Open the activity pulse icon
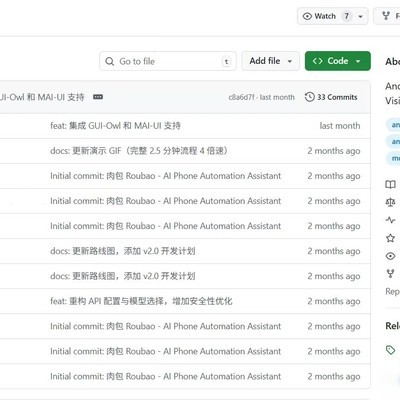Image resolution: width=400 pixels, height=400 pixels. coord(390,220)
